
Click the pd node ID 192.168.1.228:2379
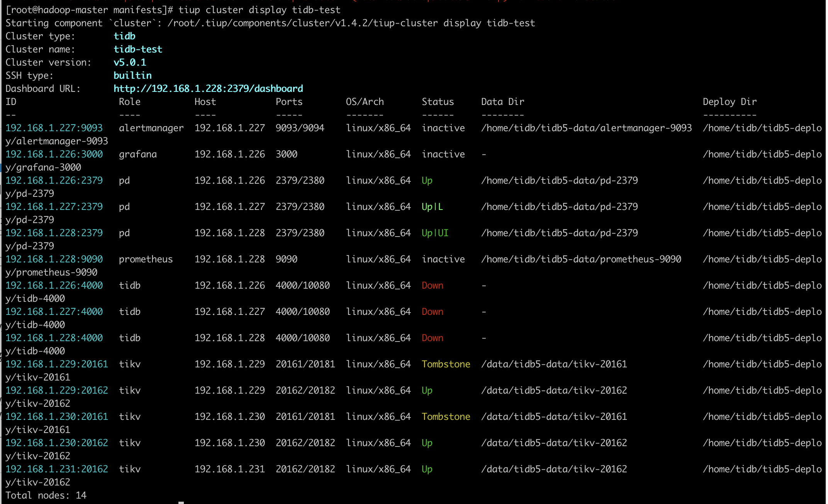54,233
